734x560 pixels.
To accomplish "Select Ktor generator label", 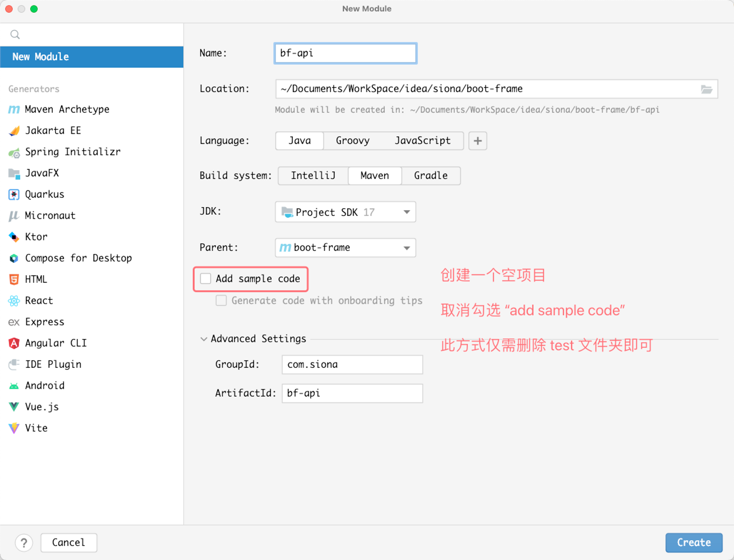I will tap(36, 237).
